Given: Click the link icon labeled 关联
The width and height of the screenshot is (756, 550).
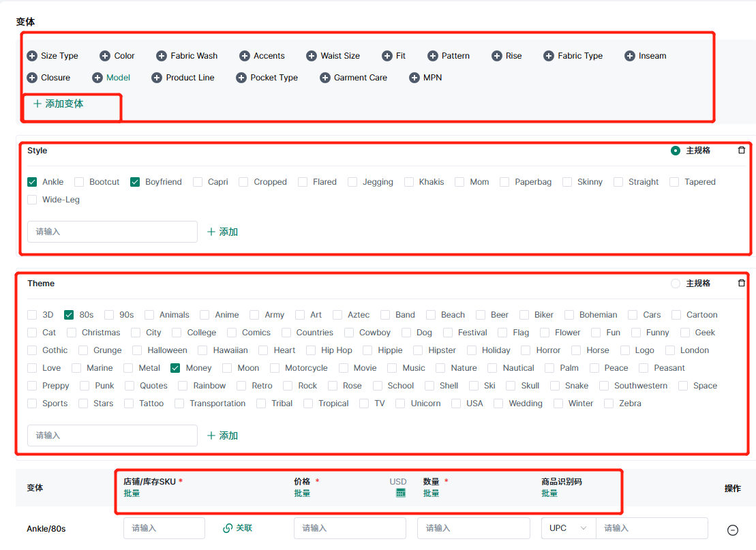Looking at the screenshot, I should coord(237,528).
